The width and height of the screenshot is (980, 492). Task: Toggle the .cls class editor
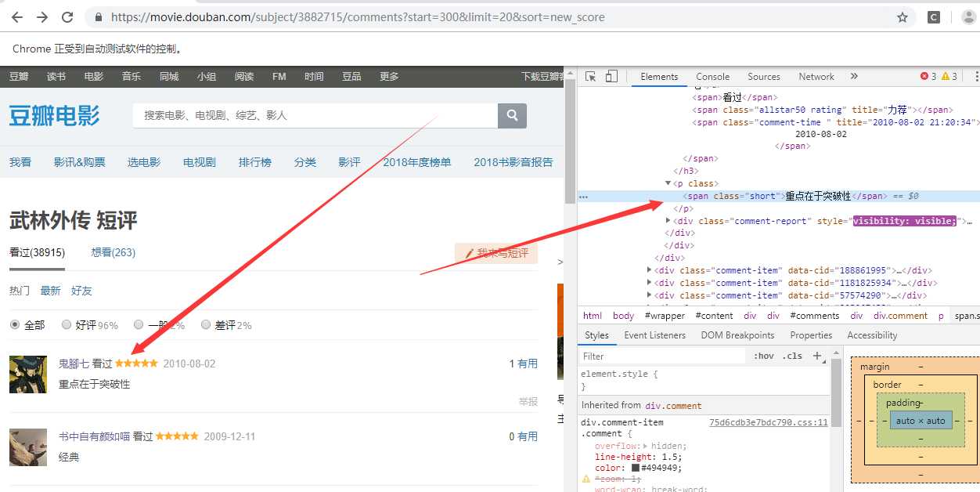click(x=794, y=356)
